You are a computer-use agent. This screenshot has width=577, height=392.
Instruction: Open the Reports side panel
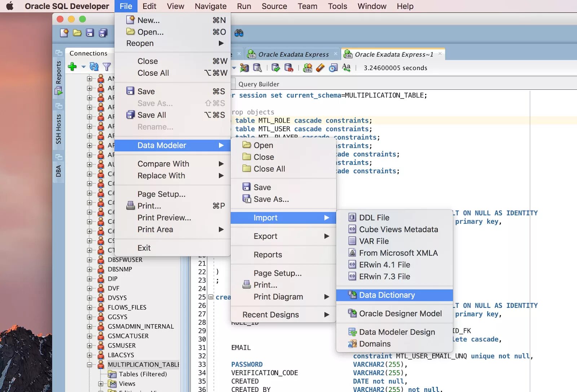[x=58, y=77]
